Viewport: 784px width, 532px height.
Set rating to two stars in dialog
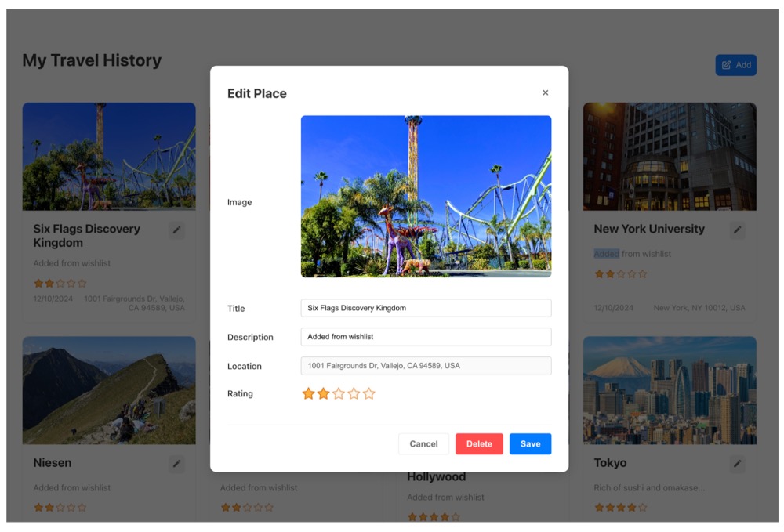point(324,393)
